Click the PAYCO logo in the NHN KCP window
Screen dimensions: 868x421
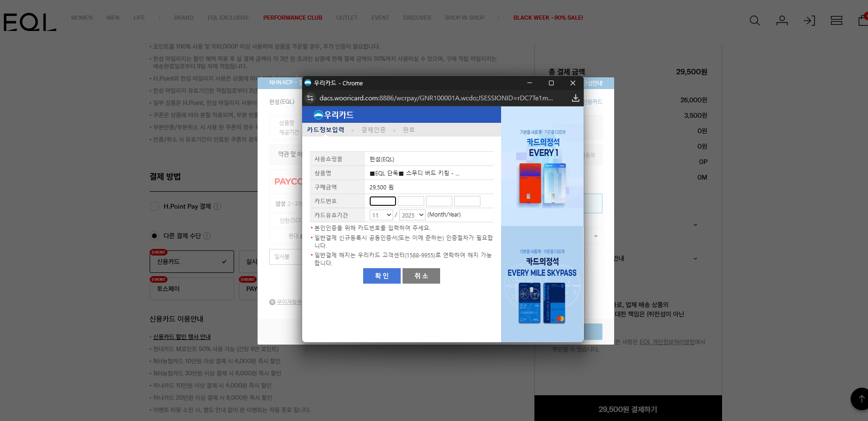click(288, 181)
